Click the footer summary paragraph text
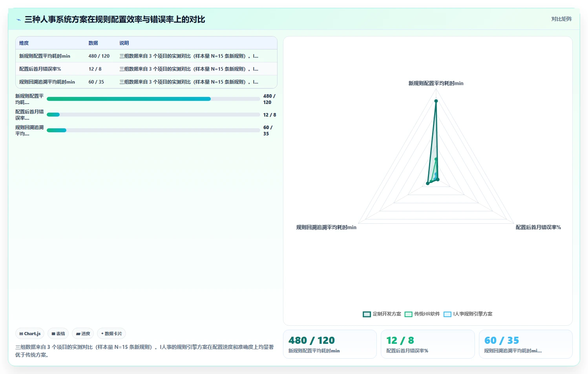588x374 pixels. click(144, 351)
